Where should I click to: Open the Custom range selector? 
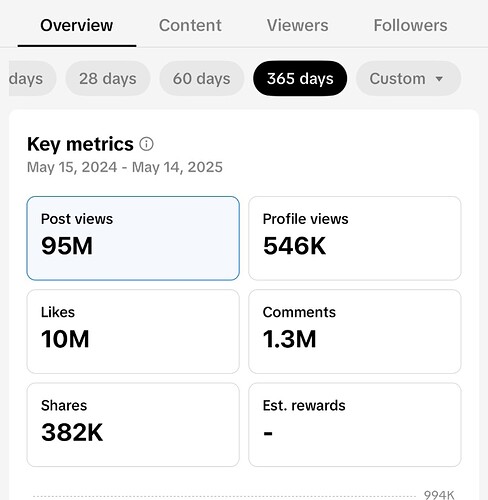tap(408, 79)
